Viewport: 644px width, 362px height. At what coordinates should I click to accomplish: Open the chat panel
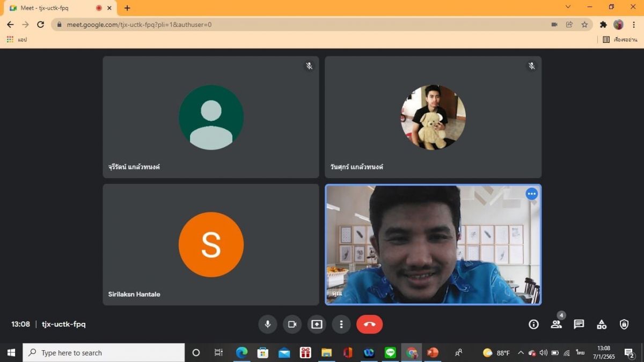[579, 324]
